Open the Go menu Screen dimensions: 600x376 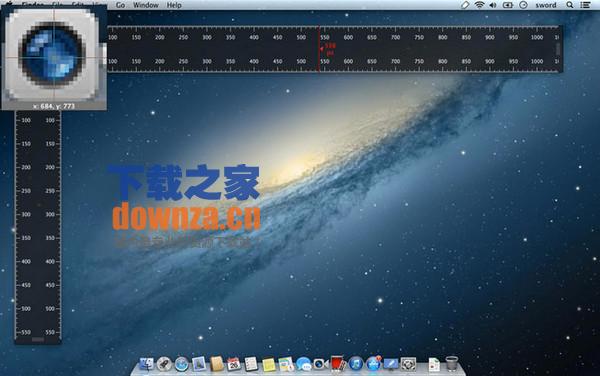pos(120,5)
